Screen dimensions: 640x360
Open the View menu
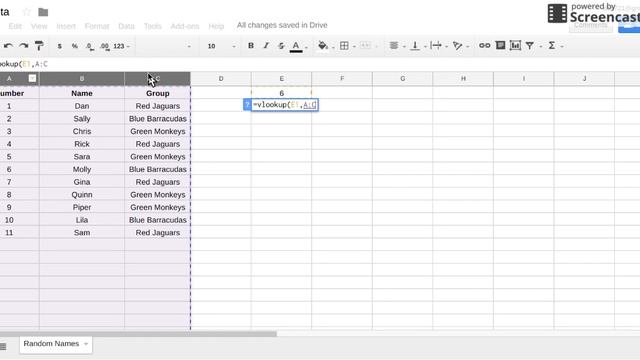39,26
